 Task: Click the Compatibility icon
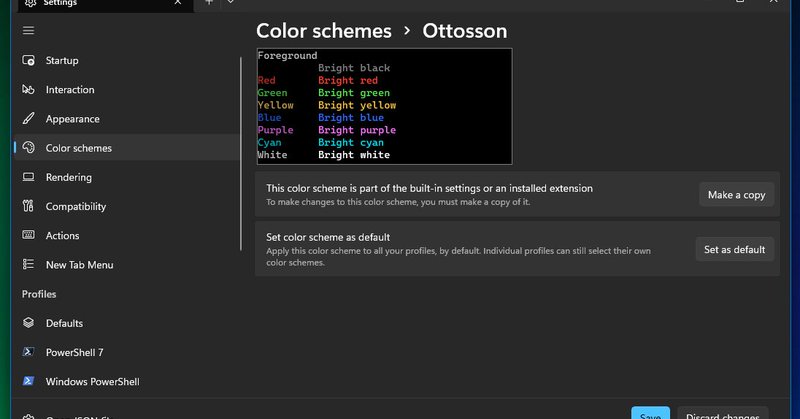point(29,206)
